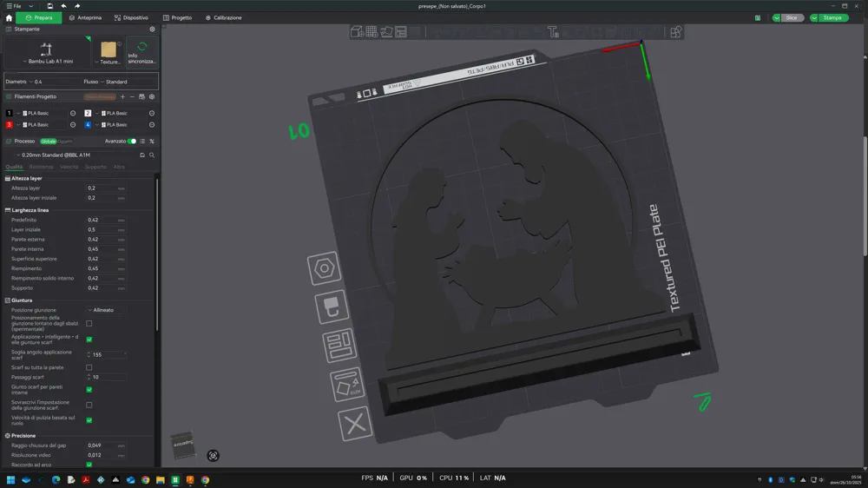Image resolution: width=868 pixels, height=488 pixels.
Task: Click the plate arrange layout icon
Action: pyautogui.click(x=339, y=345)
